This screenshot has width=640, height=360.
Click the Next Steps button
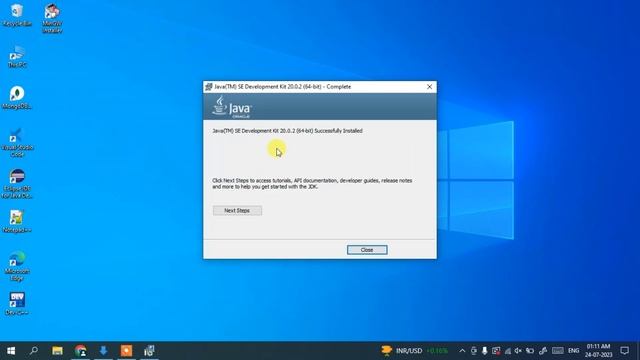[237, 211]
